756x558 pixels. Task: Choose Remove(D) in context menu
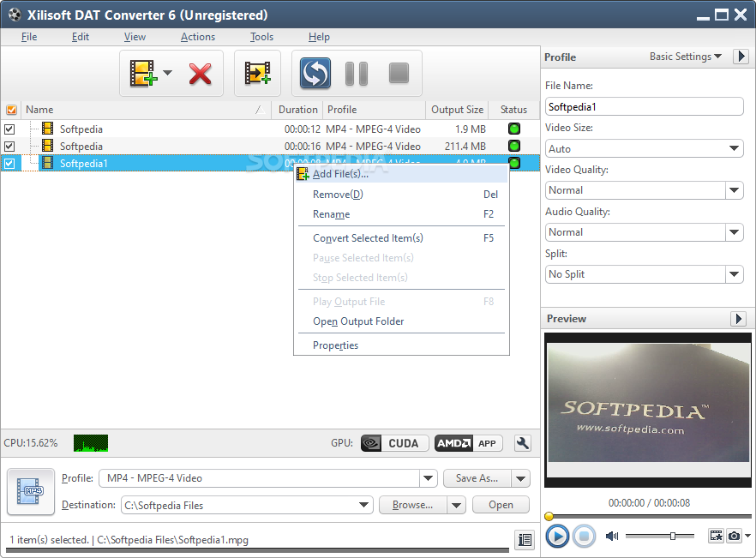pos(402,195)
